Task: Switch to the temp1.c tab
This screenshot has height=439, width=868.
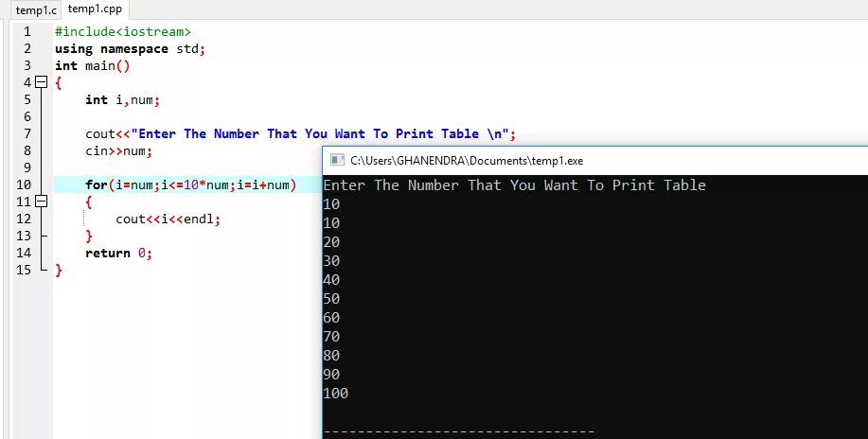Action: pos(35,10)
